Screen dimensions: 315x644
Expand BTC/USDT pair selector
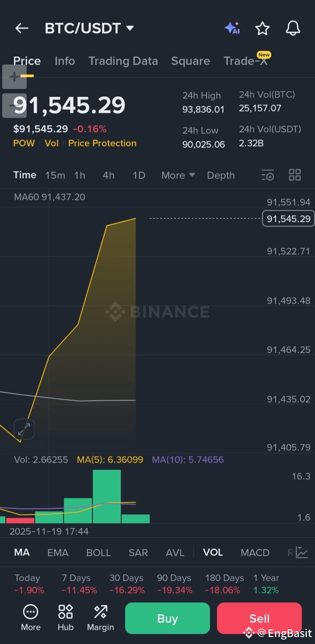(89, 28)
